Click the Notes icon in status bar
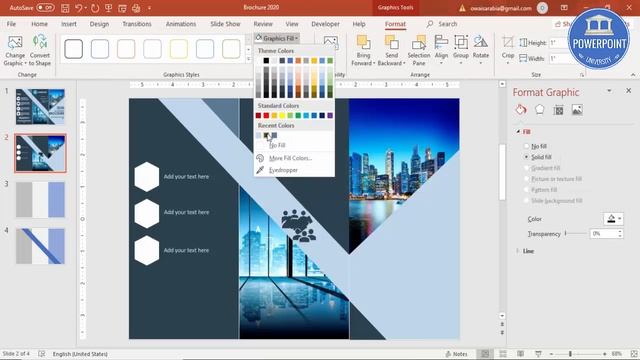Image resolution: width=640 pixels, height=360 pixels. click(x=456, y=354)
